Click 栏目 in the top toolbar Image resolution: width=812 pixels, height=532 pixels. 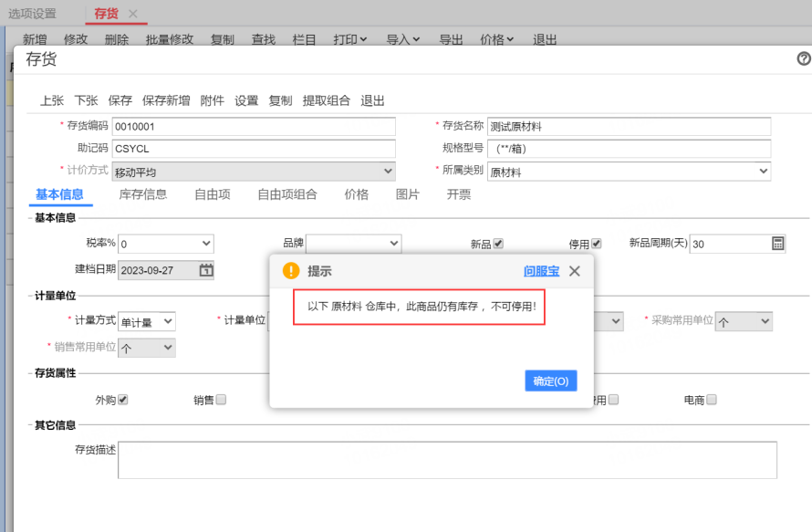point(304,39)
